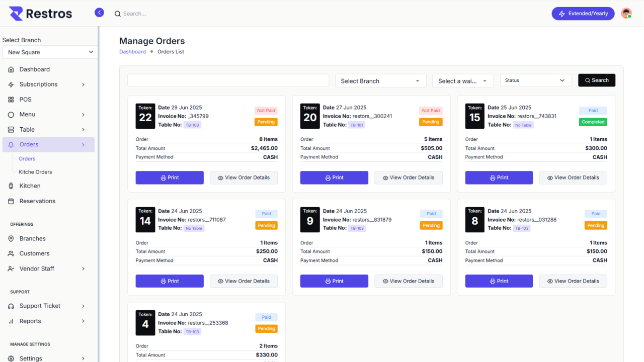Select the POS icon in sidebar
This screenshot has width=644, height=362.
click(x=11, y=99)
